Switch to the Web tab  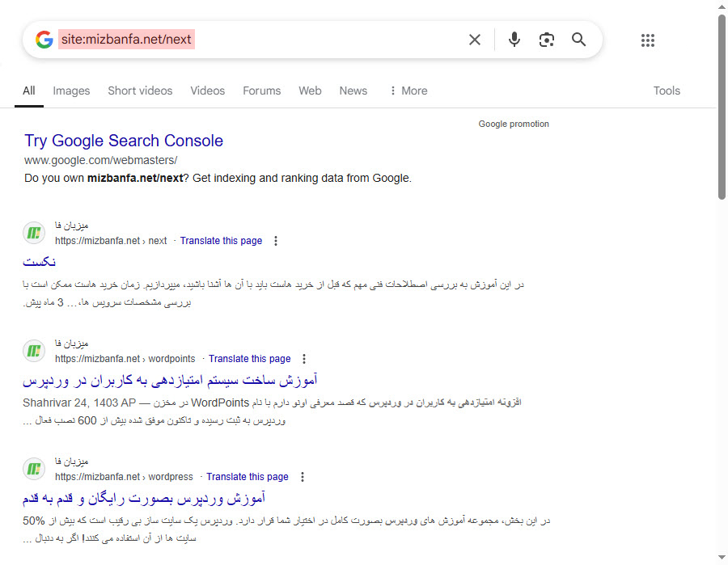[x=310, y=91]
